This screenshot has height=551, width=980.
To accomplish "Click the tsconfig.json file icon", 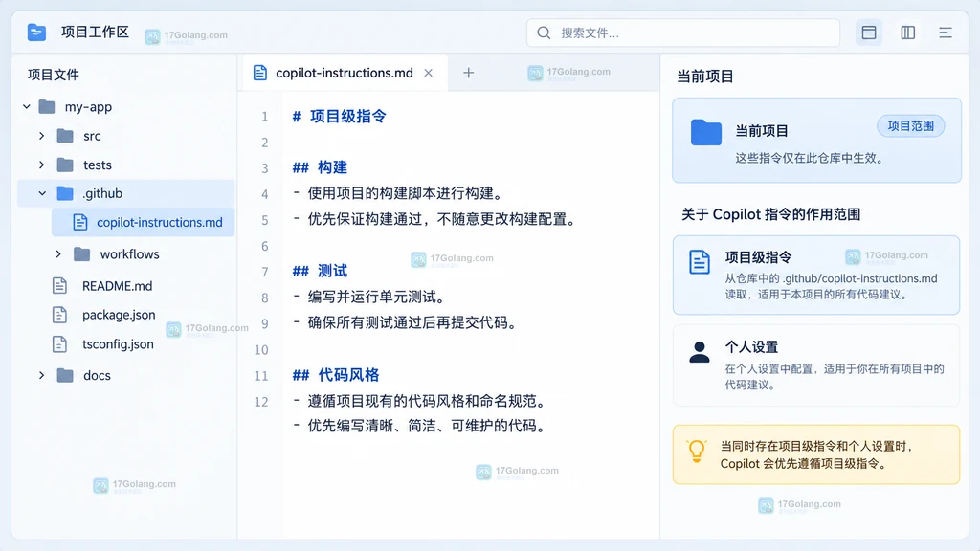I will [59, 344].
